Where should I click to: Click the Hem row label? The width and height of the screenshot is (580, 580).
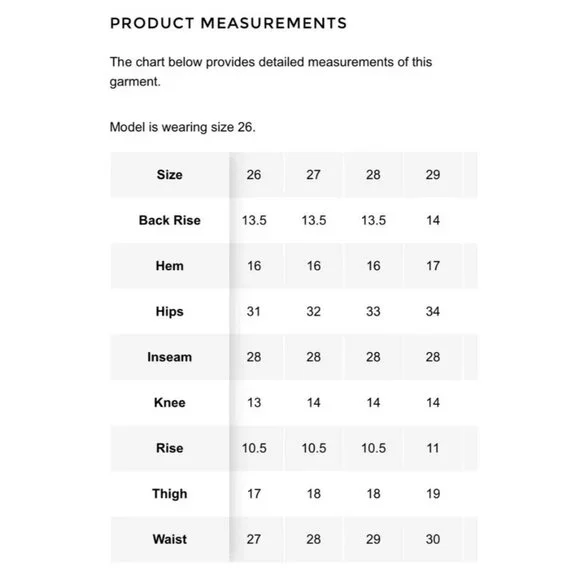click(x=170, y=266)
